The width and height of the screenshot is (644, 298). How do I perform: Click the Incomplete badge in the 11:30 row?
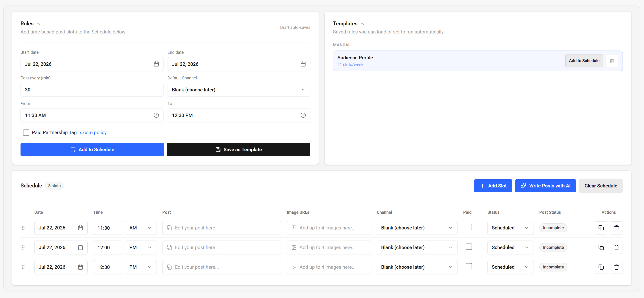553,228
